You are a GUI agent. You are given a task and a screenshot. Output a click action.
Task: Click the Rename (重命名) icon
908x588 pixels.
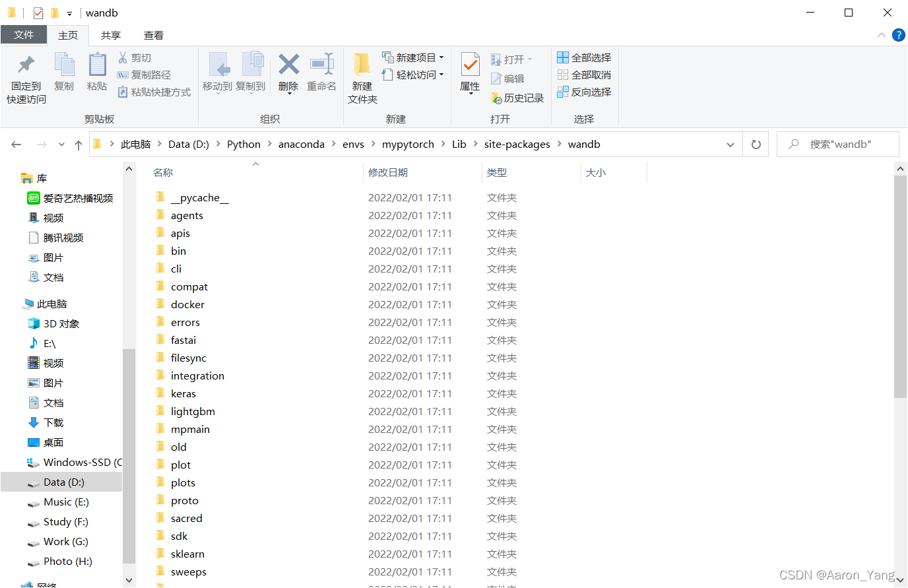(x=322, y=64)
